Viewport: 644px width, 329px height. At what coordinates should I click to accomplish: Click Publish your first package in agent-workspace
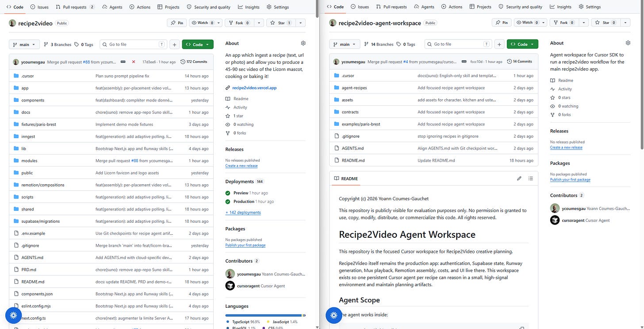point(570,180)
